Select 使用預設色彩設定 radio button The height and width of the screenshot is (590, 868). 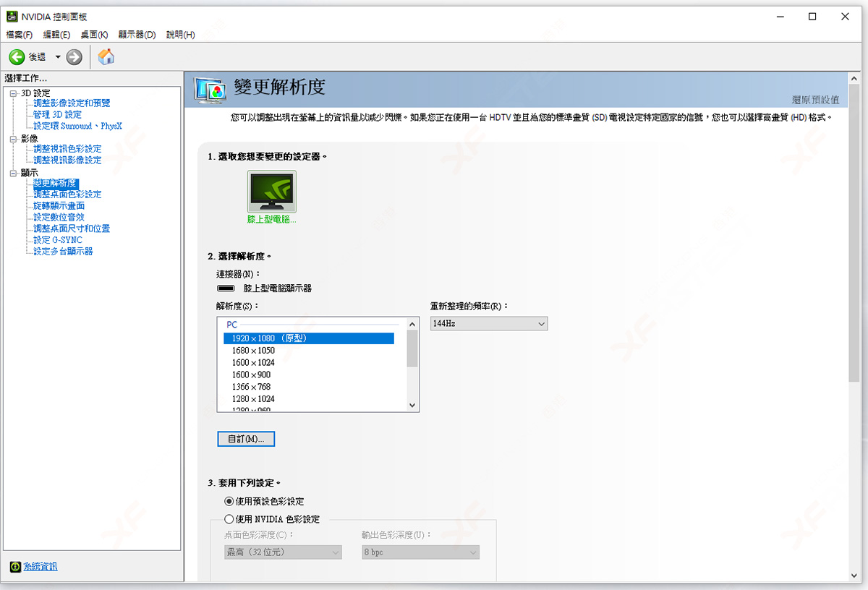pos(229,501)
